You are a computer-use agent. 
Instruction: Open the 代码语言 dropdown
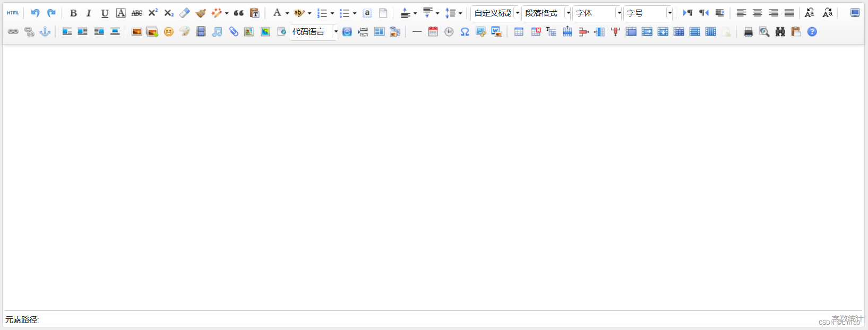(314, 32)
